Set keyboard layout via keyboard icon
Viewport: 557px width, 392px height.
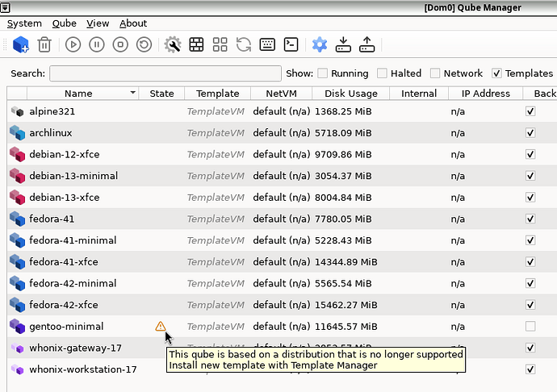click(x=267, y=44)
